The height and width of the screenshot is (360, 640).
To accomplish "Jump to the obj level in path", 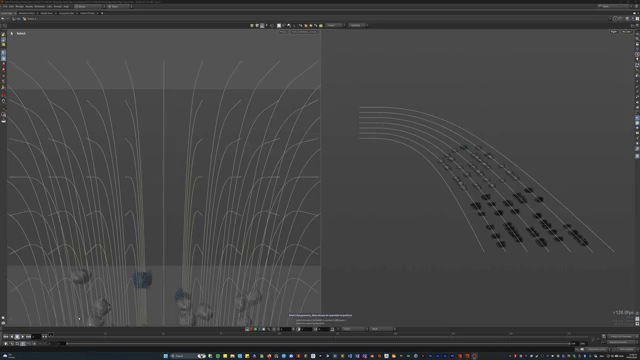I will click(x=17, y=19).
